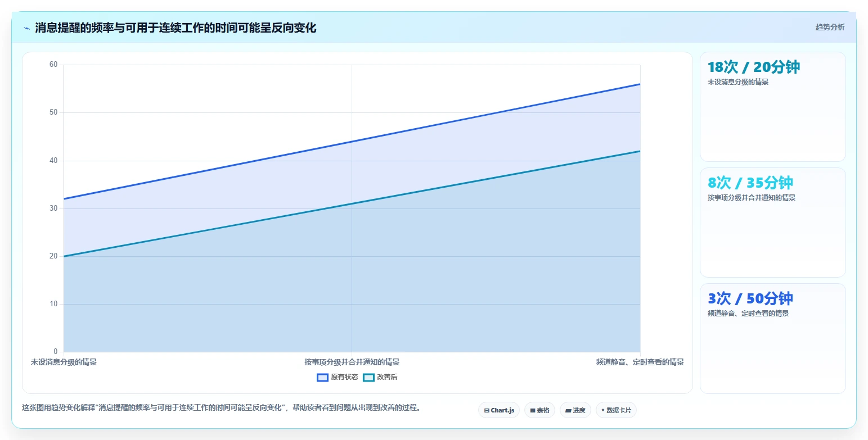Open the 3次 / 50分钟 data card
This screenshot has width=868, height=440.
tap(772, 338)
